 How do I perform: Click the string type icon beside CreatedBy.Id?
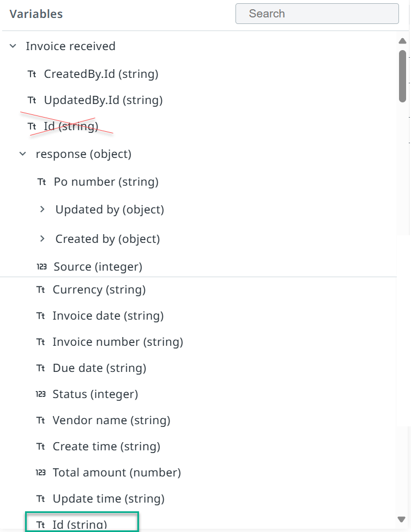click(32, 74)
